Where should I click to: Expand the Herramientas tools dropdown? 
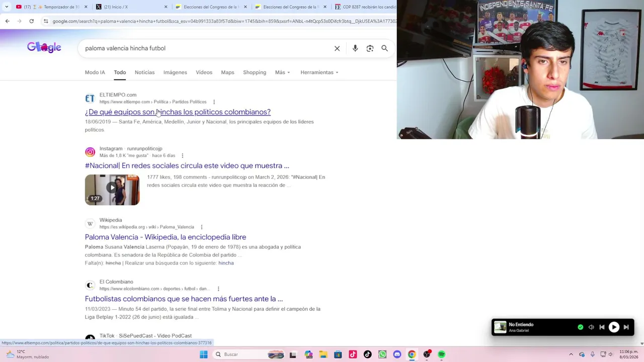pyautogui.click(x=319, y=72)
